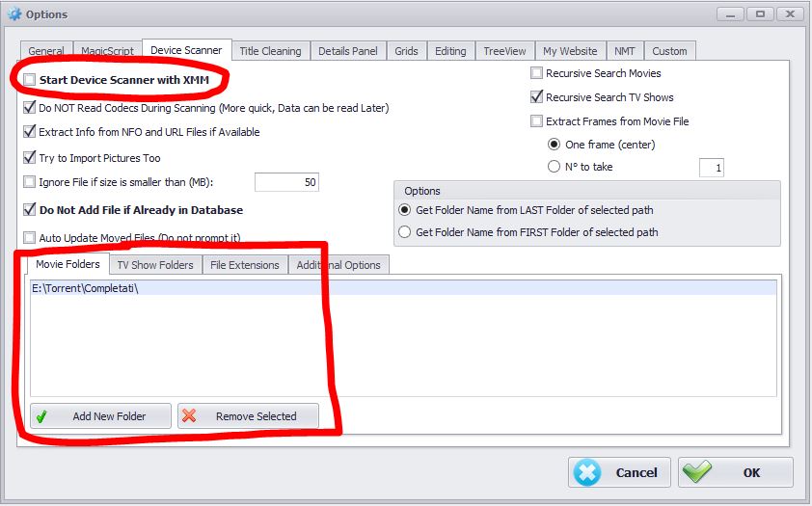This screenshot has width=812, height=506.
Task: Open the Additional Options tab
Action: point(338,265)
